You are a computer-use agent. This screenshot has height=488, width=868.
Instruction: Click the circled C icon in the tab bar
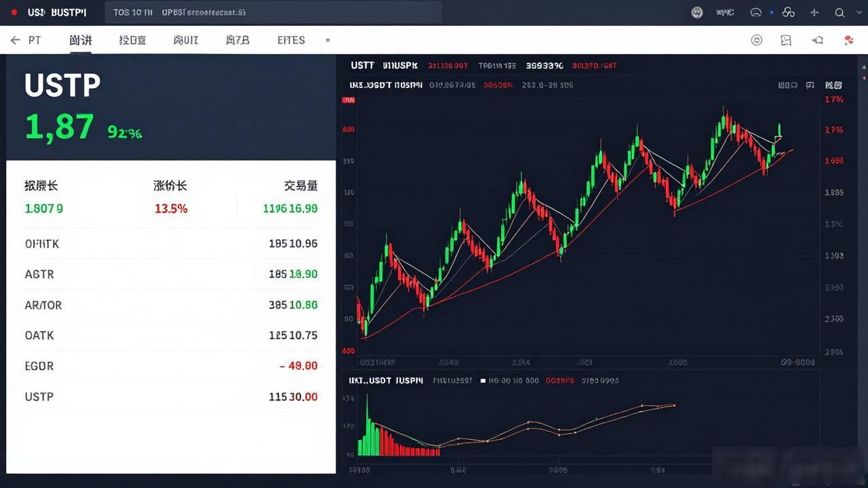pos(757,41)
